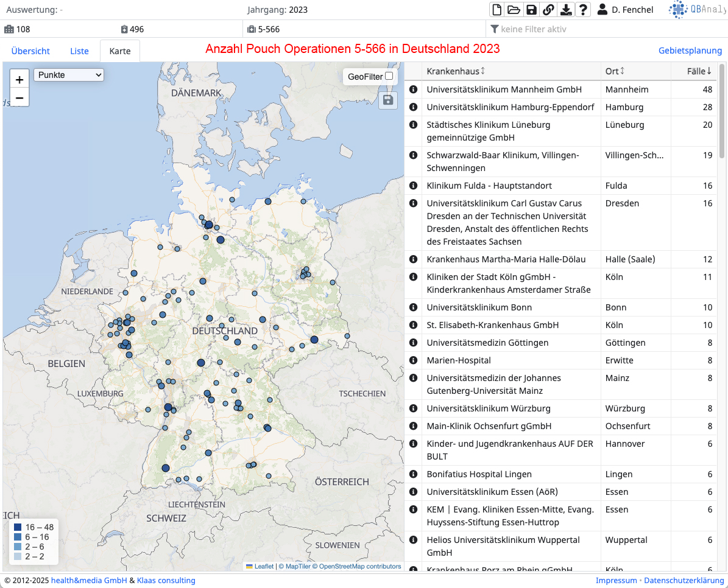This screenshot has height=588, width=728.
Task: Zoom in on the map
Action: pos(19,79)
